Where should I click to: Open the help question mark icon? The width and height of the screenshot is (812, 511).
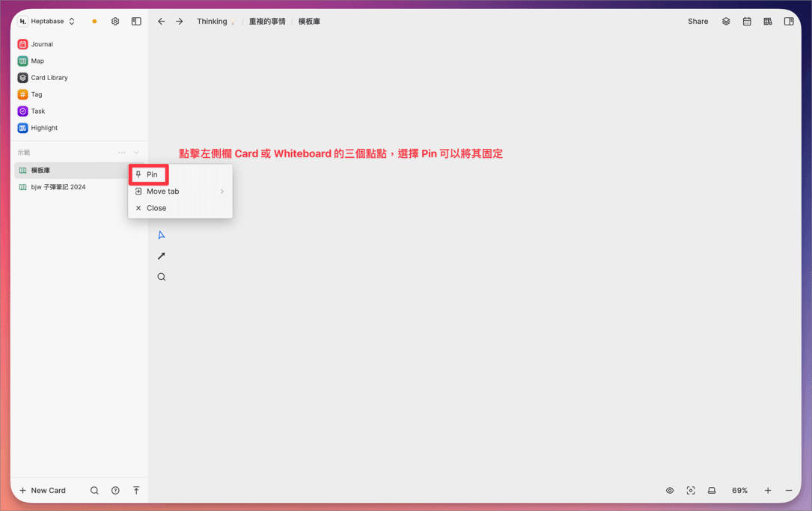pyautogui.click(x=115, y=490)
